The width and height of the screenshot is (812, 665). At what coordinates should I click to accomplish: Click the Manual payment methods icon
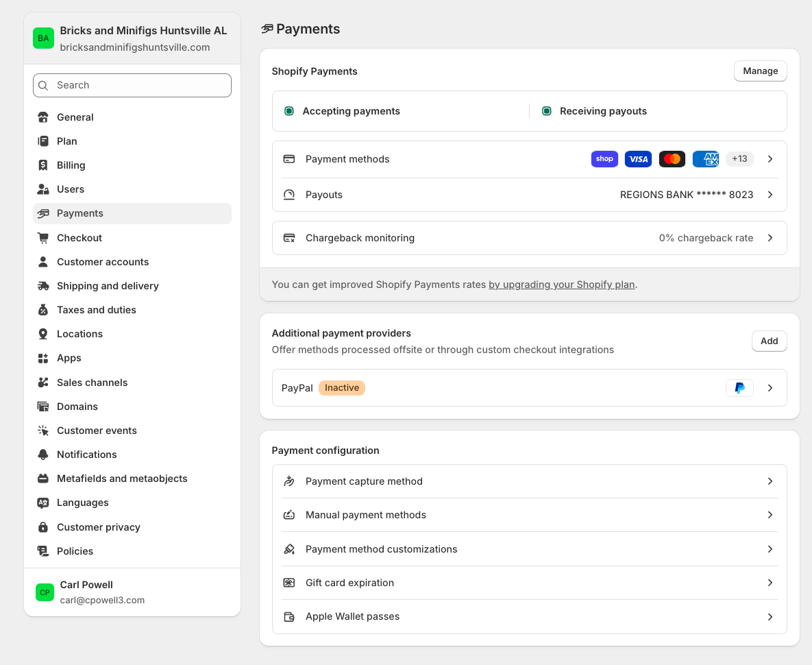click(x=289, y=515)
